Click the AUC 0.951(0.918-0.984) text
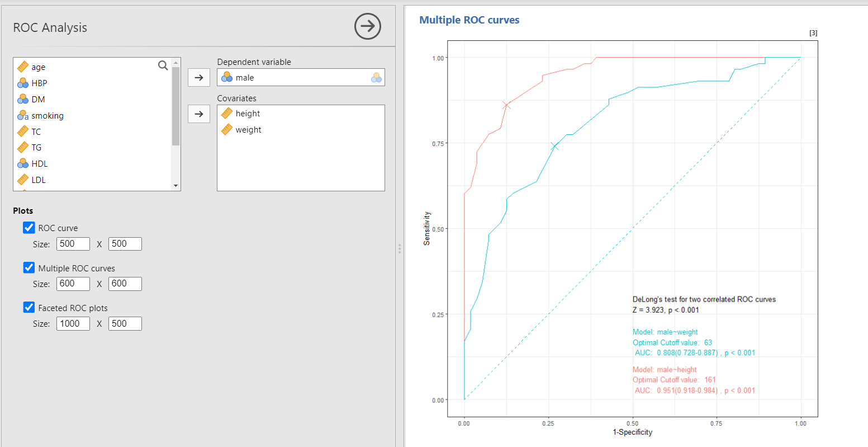Image resolution: width=868 pixels, height=447 pixels. (695, 390)
